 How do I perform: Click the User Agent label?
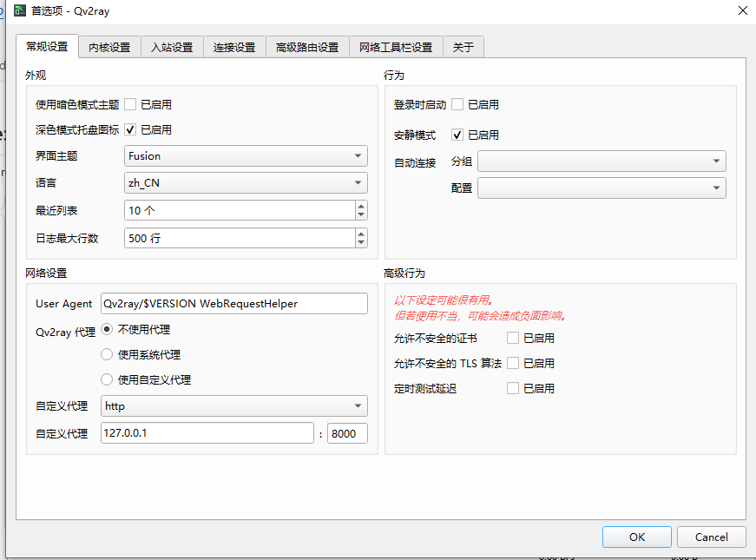point(63,303)
